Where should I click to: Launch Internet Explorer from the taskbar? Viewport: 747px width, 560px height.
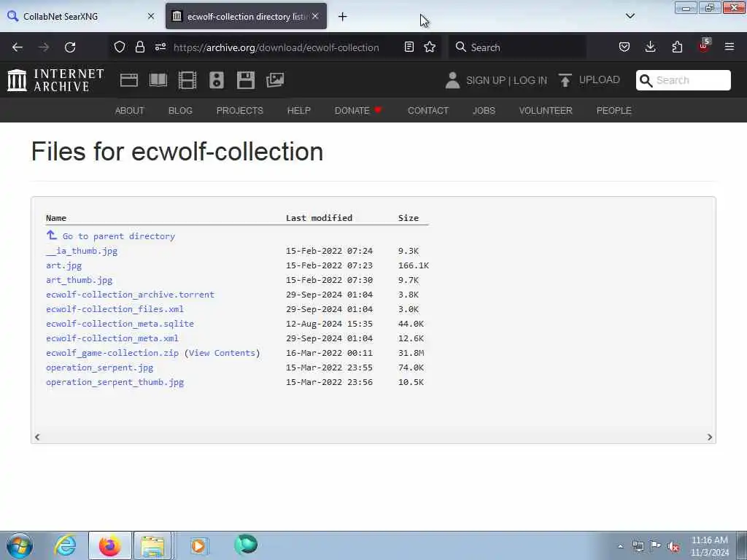[65, 545]
